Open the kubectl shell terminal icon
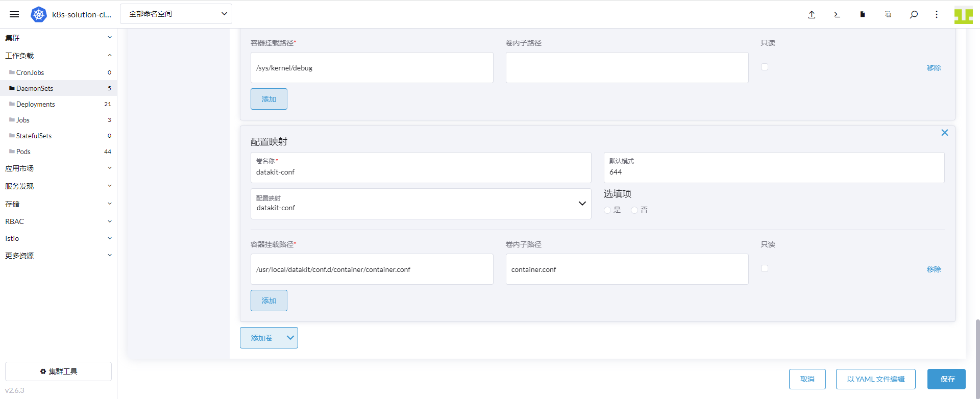 pos(837,14)
